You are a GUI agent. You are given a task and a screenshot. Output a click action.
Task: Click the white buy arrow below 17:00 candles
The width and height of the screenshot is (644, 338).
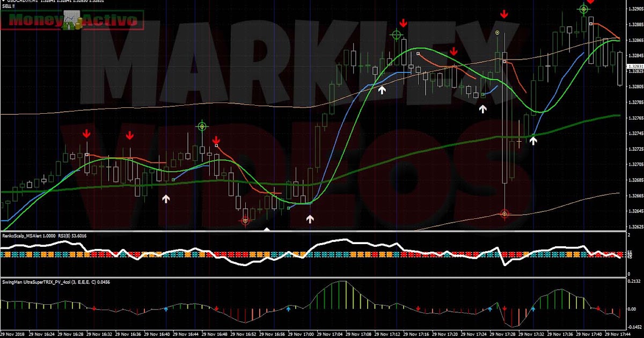tap(310, 219)
